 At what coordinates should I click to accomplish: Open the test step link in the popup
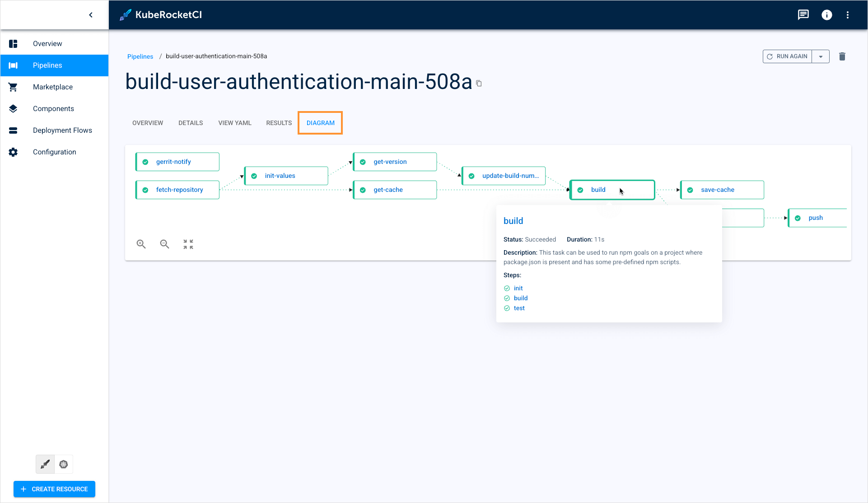click(x=519, y=308)
